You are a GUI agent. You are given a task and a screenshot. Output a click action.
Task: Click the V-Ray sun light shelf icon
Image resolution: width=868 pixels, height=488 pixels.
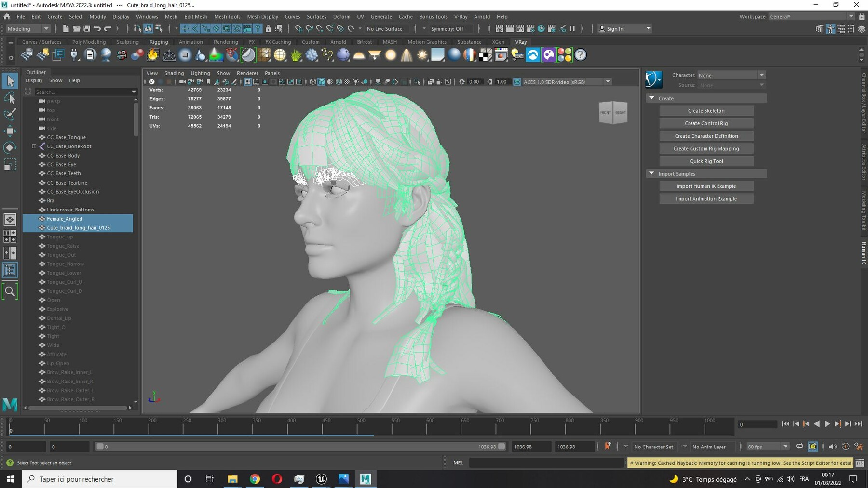(x=422, y=55)
